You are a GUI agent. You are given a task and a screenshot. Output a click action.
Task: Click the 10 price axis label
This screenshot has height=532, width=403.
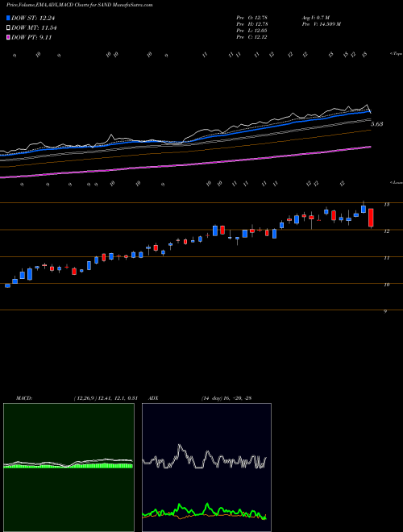[x=386, y=285]
